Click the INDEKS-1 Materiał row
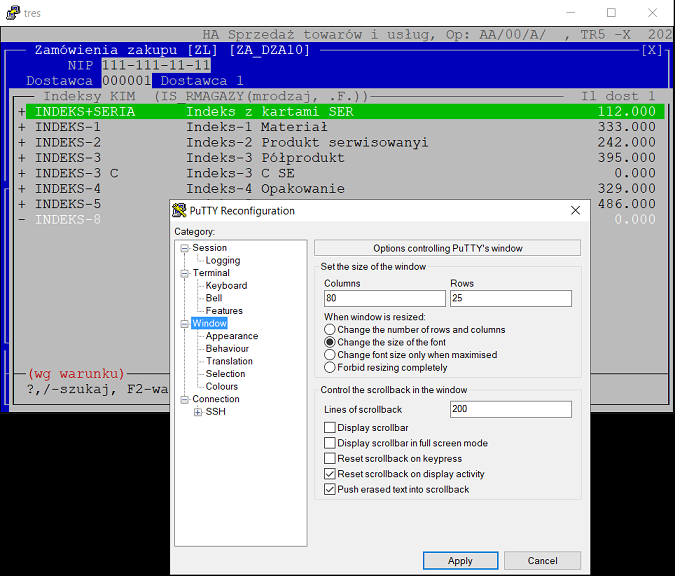 [x=337, y=127]
